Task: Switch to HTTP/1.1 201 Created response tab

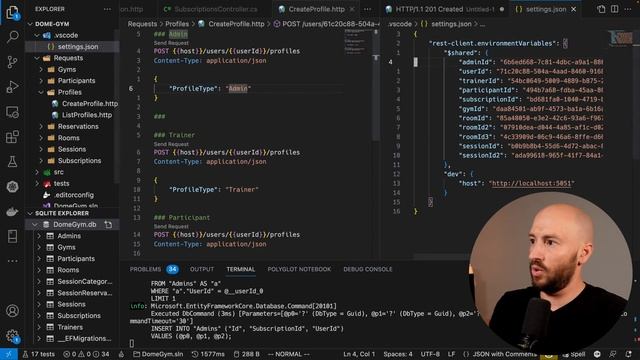Action: pos(444,9)
